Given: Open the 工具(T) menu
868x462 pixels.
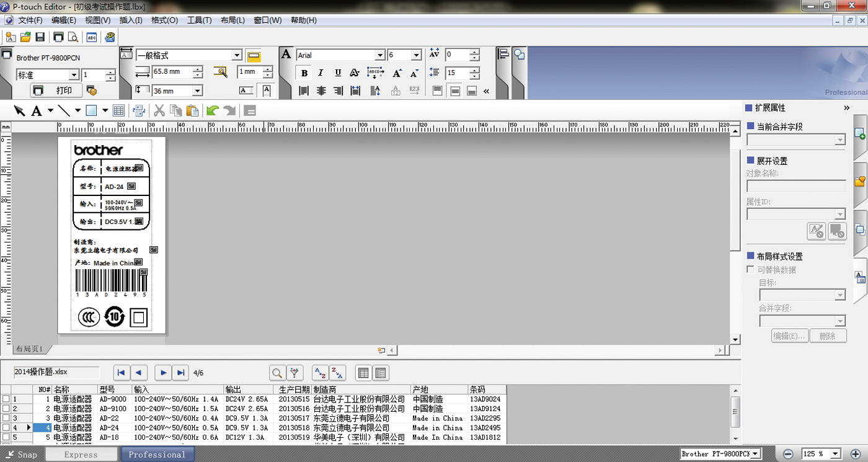Looking at the screenshot, I should pyautogui.click(x=199, y=20).
